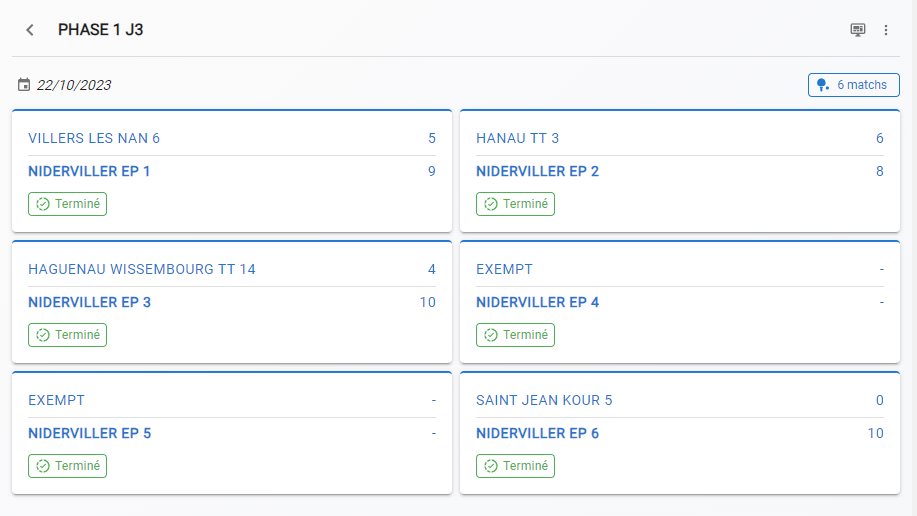
Task: Click the 22/10/2023 date label
Action: [74, 85]
